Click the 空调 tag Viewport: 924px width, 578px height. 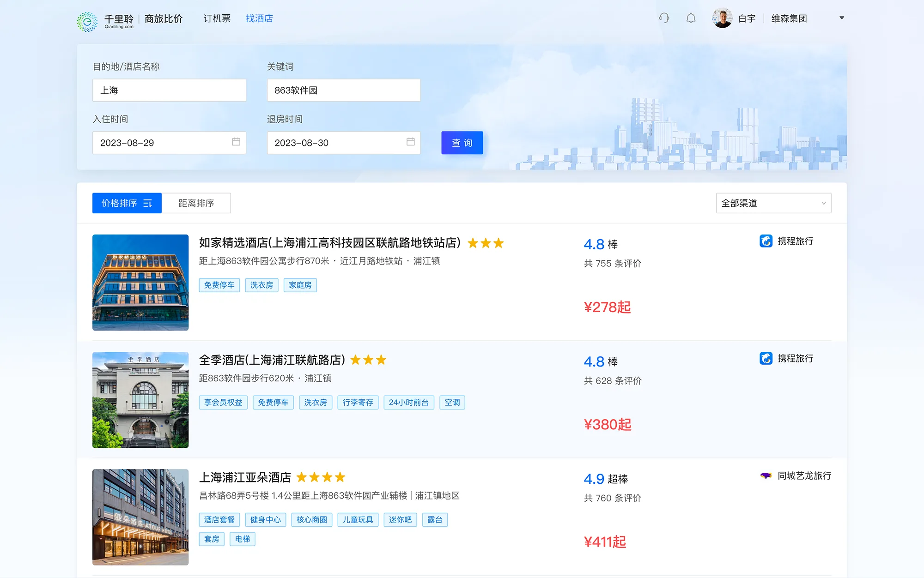[x=452, y=403]
